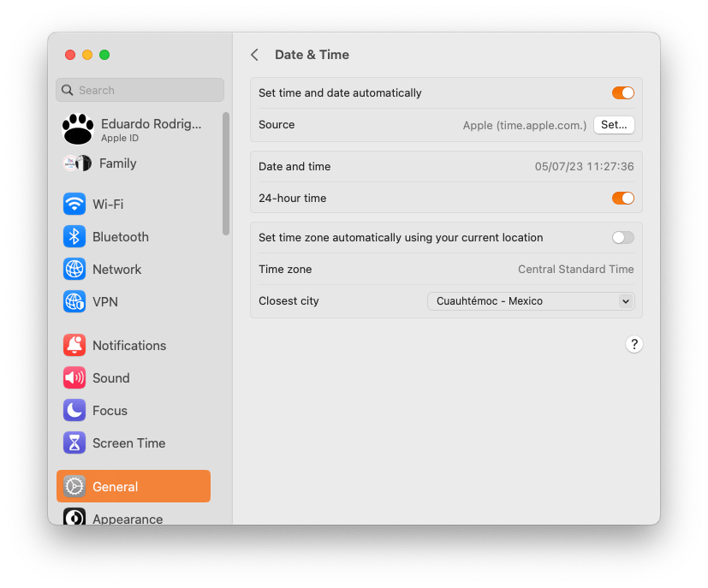708x588 pixels.
Task: Enable automatic time zone using location
Action: point(622,238)
